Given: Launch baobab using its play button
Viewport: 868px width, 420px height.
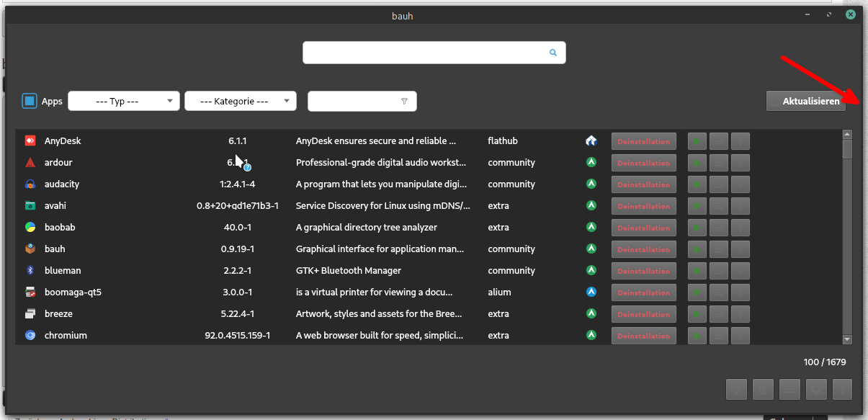Looking at the screenshot, I should coord(697,228).
